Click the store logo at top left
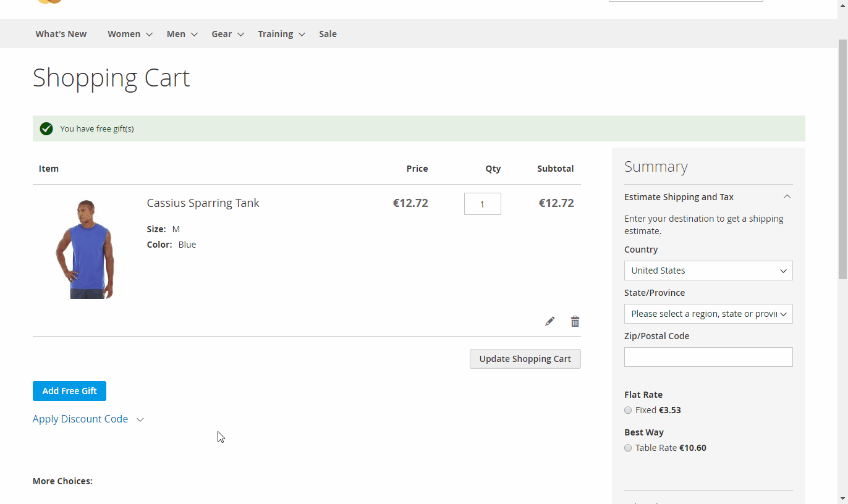Image resolution: width=848 pixels, height=504 pixels. click(x=49, y=2)
